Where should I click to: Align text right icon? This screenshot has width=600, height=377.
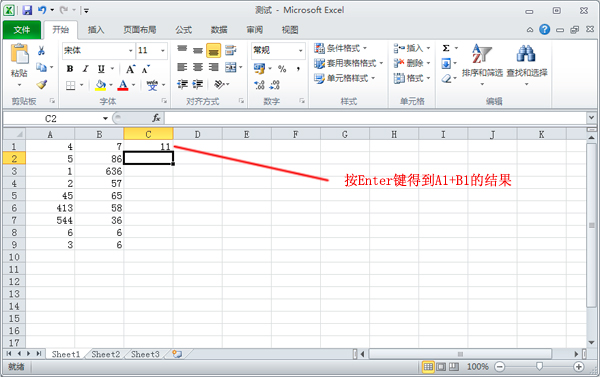(213, 67)
